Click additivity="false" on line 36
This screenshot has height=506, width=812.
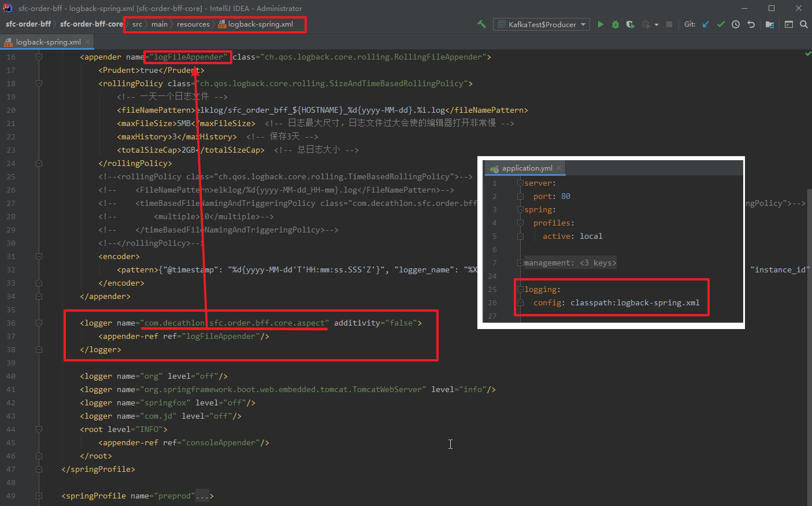pyautogui.click(x=376, y=323)
